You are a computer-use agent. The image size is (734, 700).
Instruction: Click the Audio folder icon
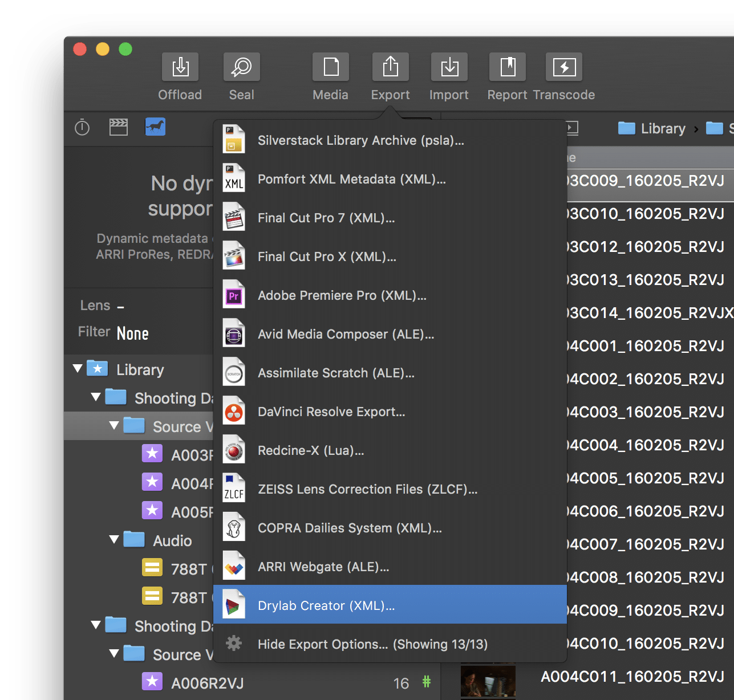click(x=134, y=539)
